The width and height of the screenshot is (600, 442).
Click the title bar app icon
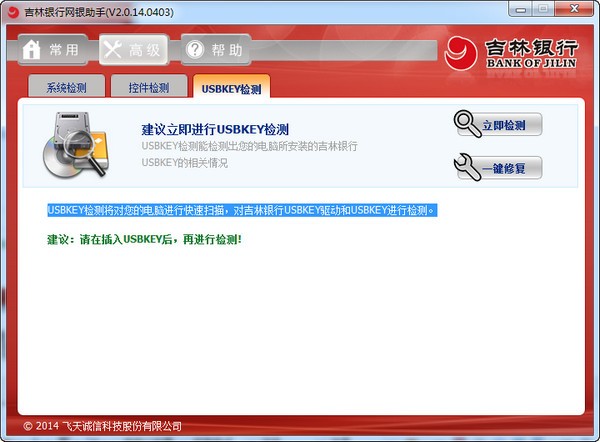pos(13,12)
